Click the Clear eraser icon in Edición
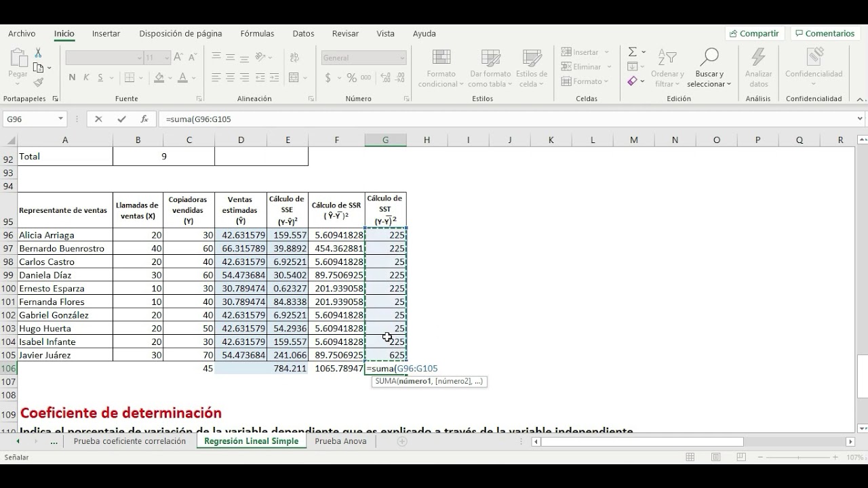The width and height of the screenshot is (868, 488). coord(632,81)
